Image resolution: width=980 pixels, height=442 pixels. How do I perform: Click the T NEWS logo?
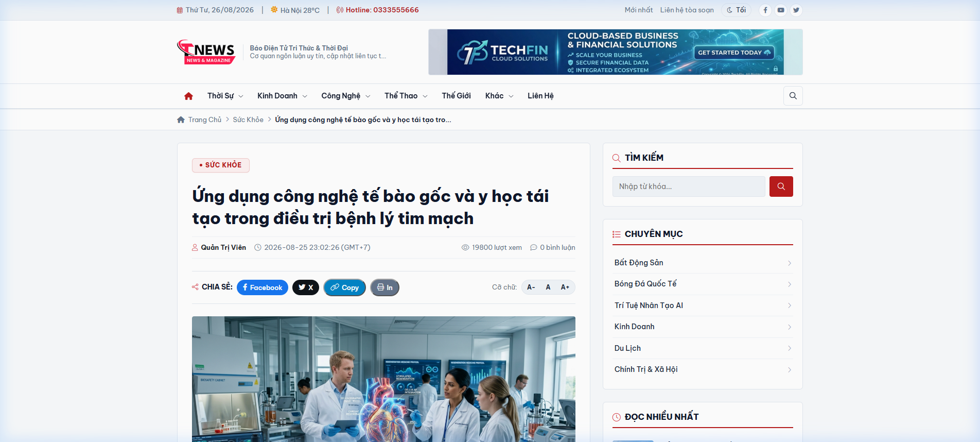pos(206,52)
